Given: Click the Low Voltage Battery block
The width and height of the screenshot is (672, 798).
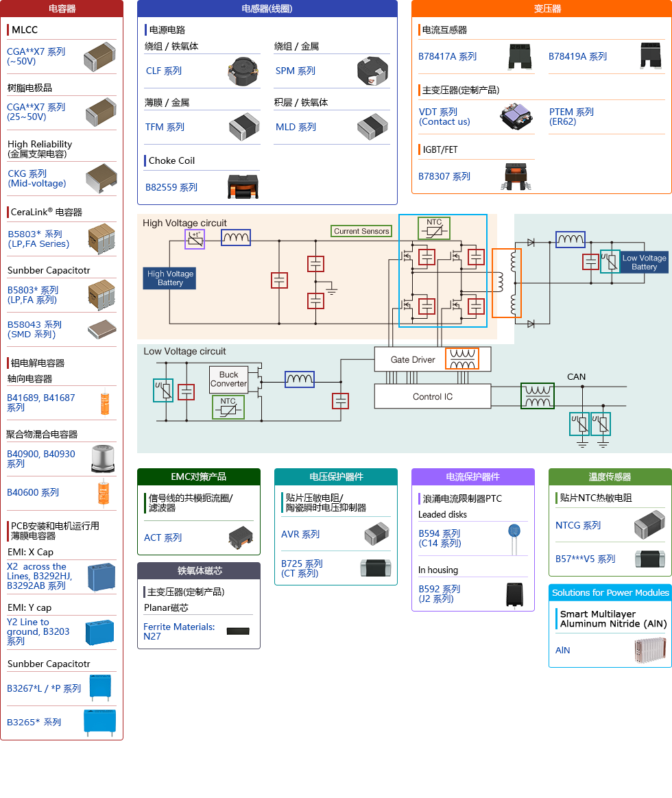Looking at the screenshot, I should [644, 262].
